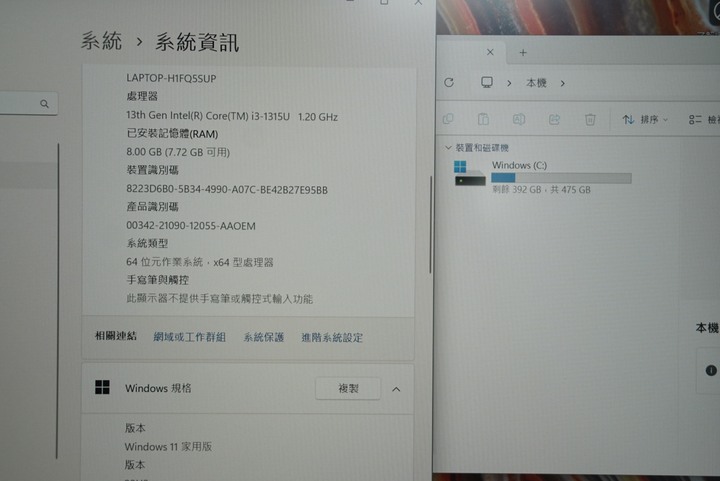Click the Windows (C:) drive label

[x=519, y=165]
